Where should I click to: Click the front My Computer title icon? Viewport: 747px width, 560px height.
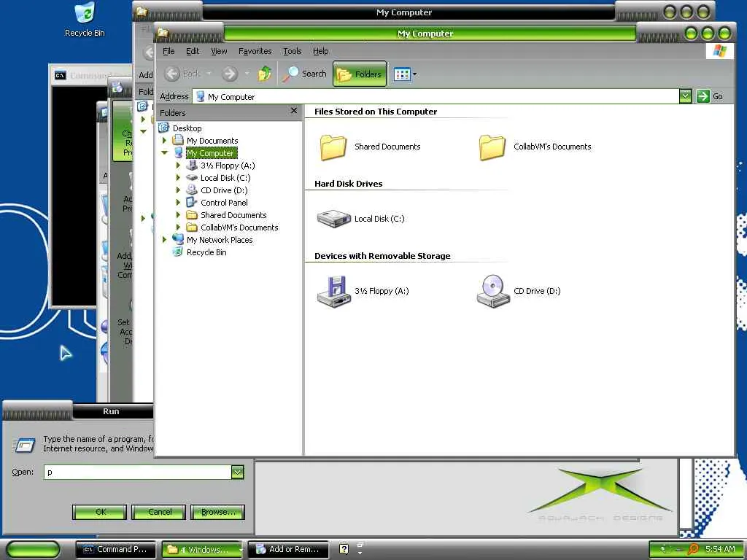point(163,32)
